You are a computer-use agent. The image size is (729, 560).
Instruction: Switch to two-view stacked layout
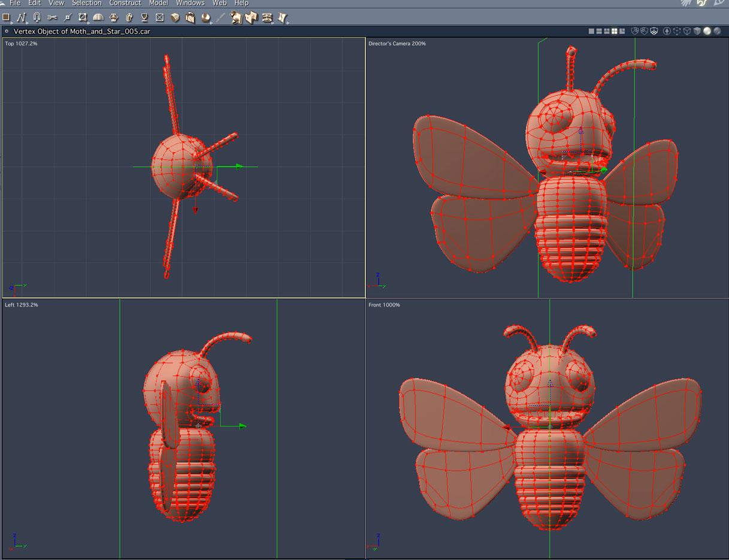pos(599,31)
